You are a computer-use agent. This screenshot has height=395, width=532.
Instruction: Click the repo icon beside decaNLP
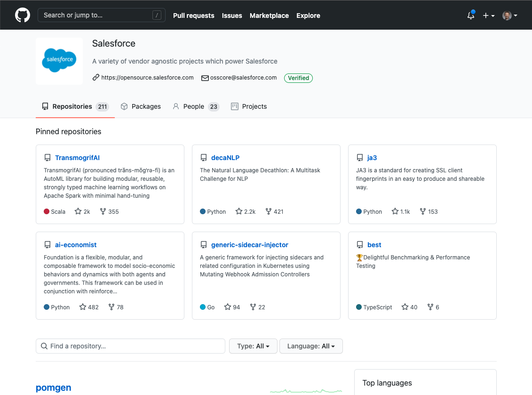204,158
